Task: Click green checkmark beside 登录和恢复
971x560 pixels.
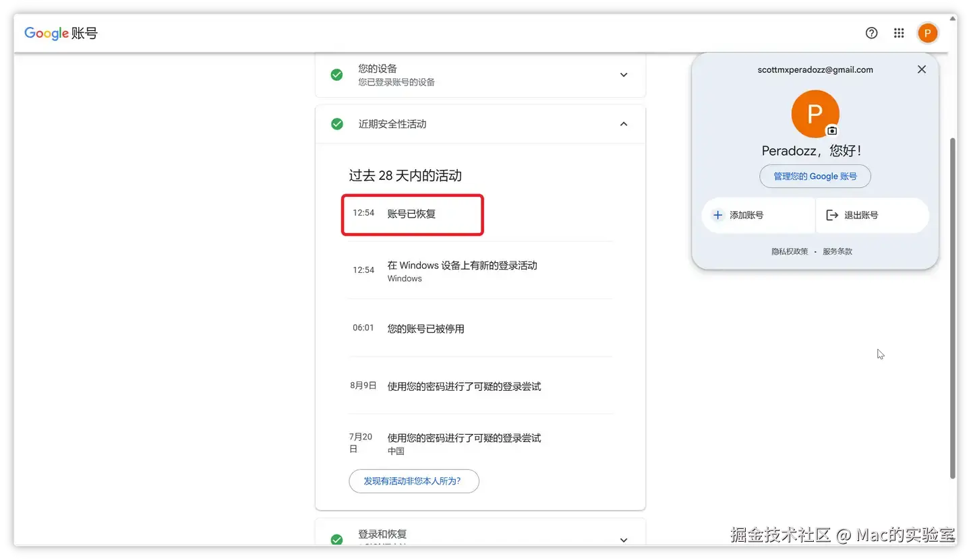Action: pos(336,540)
